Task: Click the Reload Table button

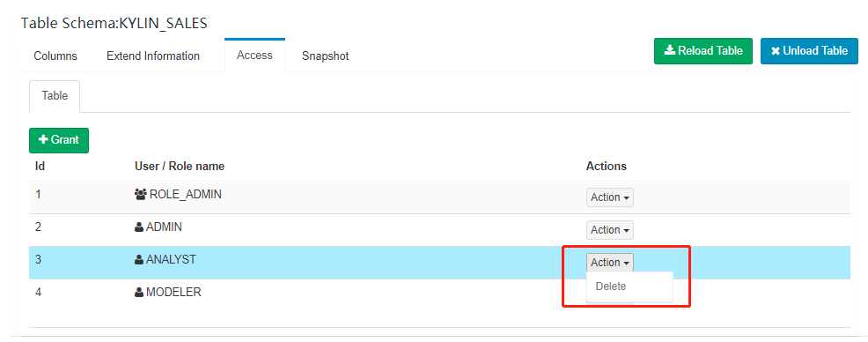Action: [x=703, y=51]
